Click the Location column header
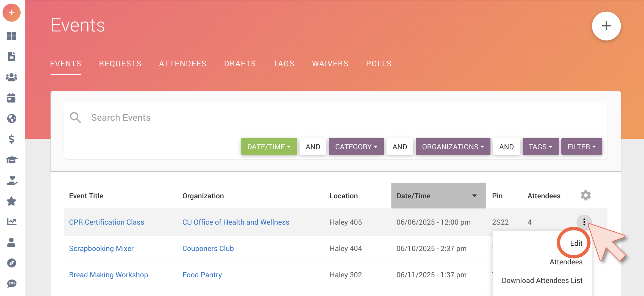 [343, 196]
